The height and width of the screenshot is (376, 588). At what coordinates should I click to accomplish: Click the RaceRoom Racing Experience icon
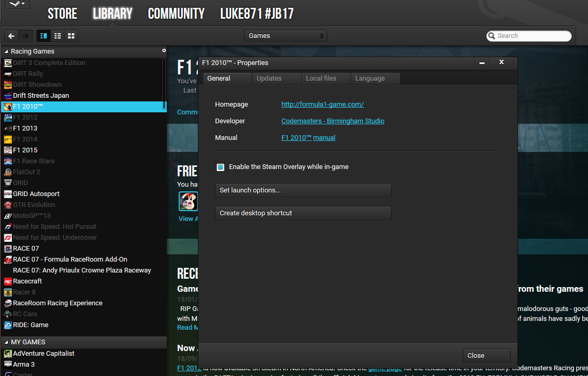coord(8,303)
